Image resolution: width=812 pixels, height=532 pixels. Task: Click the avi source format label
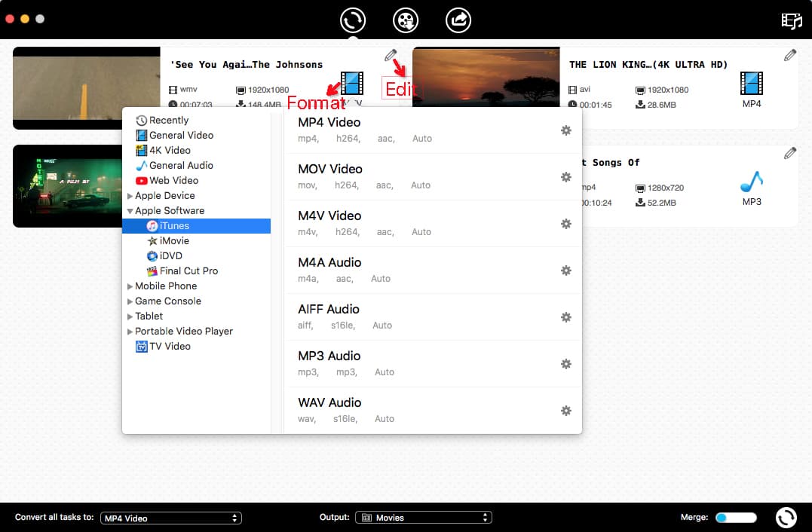click(584, 90)
